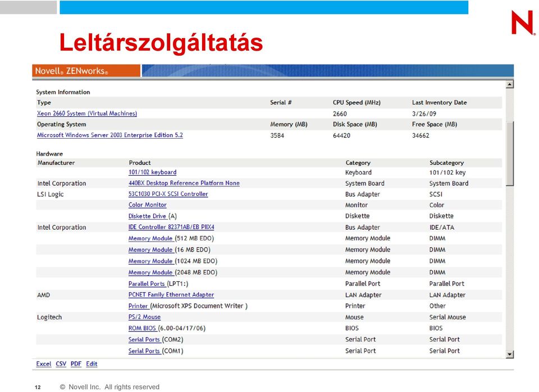Screen dimensions: 539x392
Task: Select the Hardware section heading
Action: click(x=49, y=154)
